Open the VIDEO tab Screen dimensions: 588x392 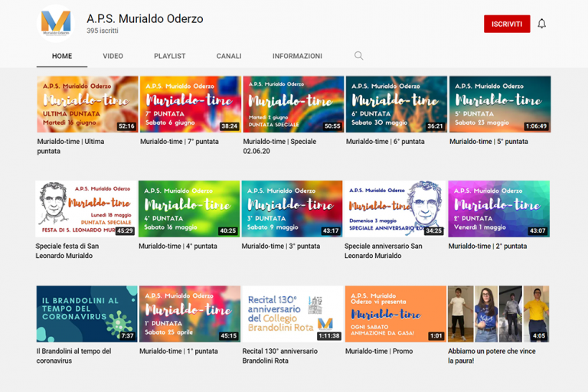pyautogui.click(x=113, y=56)
